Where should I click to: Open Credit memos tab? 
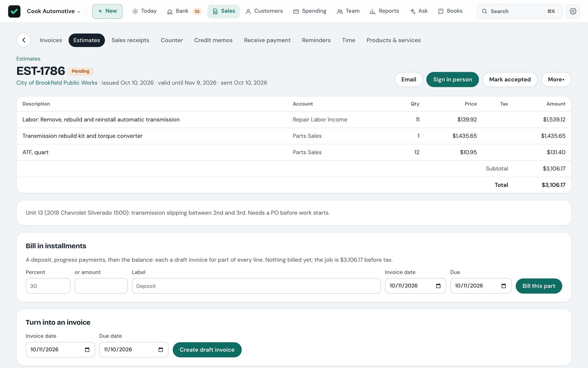pos(213,40)
